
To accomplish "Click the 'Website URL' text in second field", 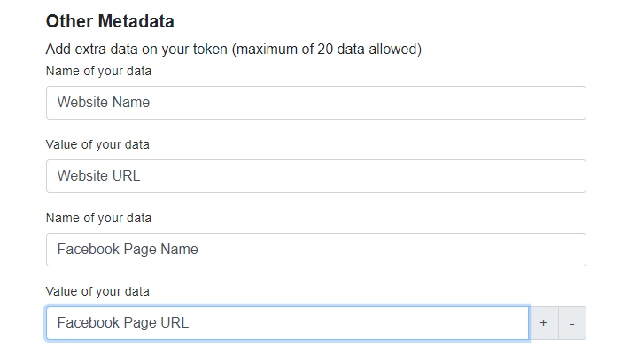I will pyautogui.click(x=98, y=176).
